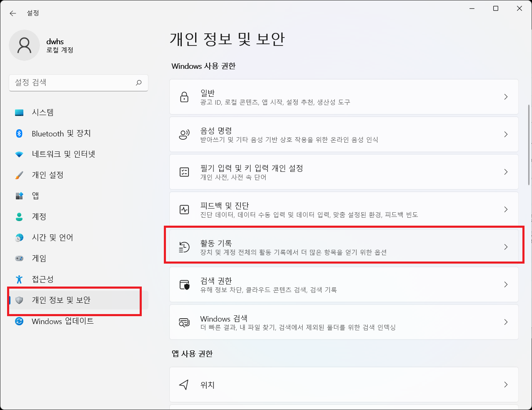Viewport: 532px width, 410px height.
Task: Click the 개인 설정 paintbrush icon
Action: tap(19, 175)
